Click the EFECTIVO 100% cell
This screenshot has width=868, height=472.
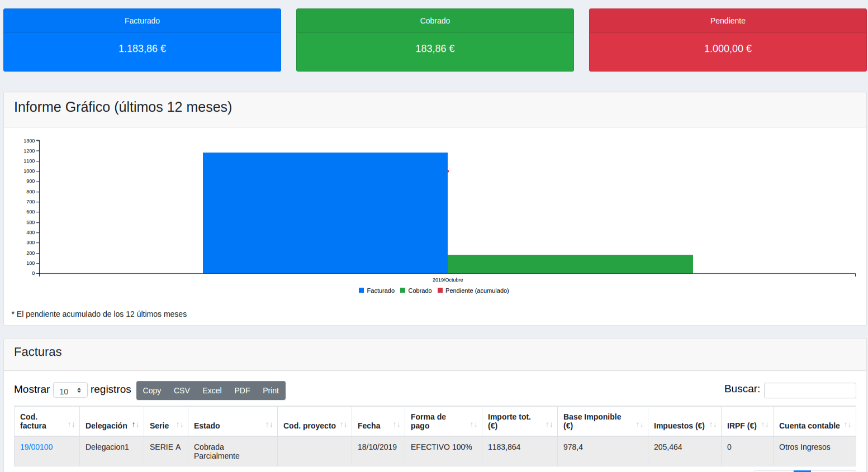click(x=443, y=451)
